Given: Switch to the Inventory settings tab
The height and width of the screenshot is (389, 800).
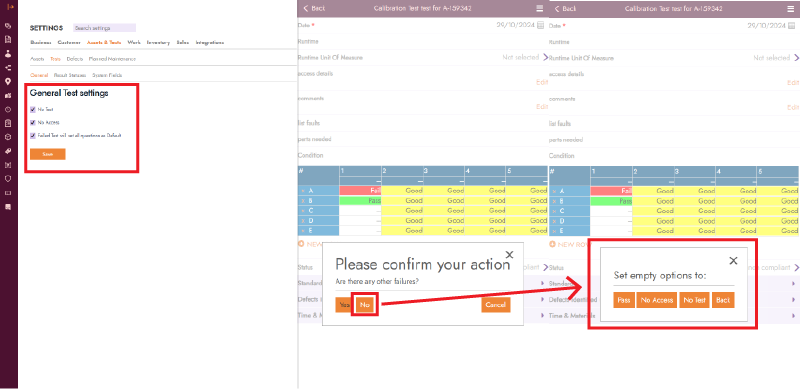Looking at the screenshot, I should click(x=158, y=42).
